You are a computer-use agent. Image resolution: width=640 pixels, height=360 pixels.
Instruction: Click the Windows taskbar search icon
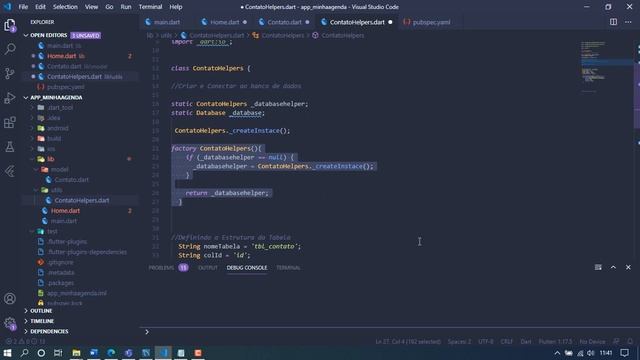pyautogui.click(x=24, y=353)
